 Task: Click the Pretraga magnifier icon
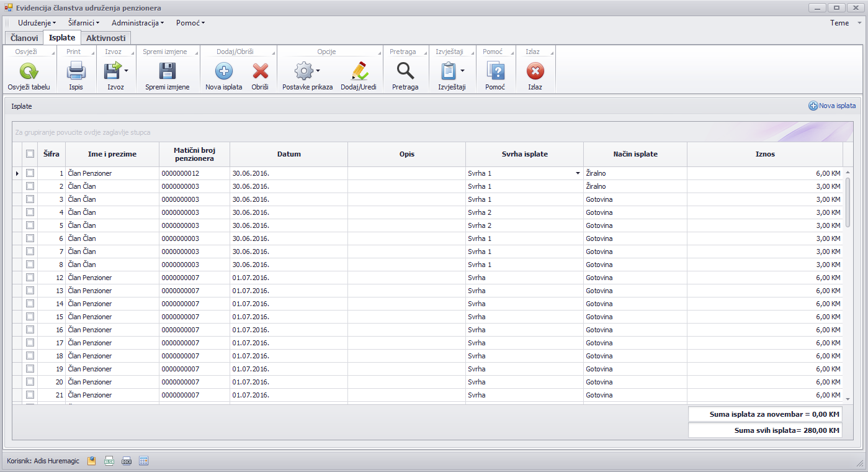pyautogui.click(x=405, y=71)
